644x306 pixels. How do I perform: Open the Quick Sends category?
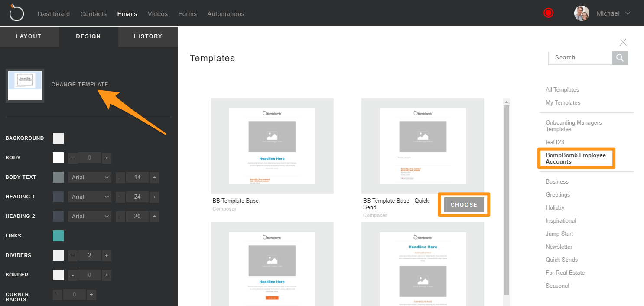(562, 260)
